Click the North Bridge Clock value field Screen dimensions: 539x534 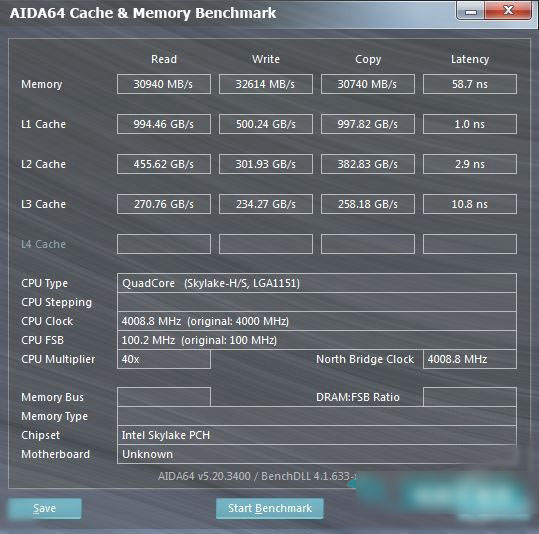pyautogui.click(x=470, y=359)
